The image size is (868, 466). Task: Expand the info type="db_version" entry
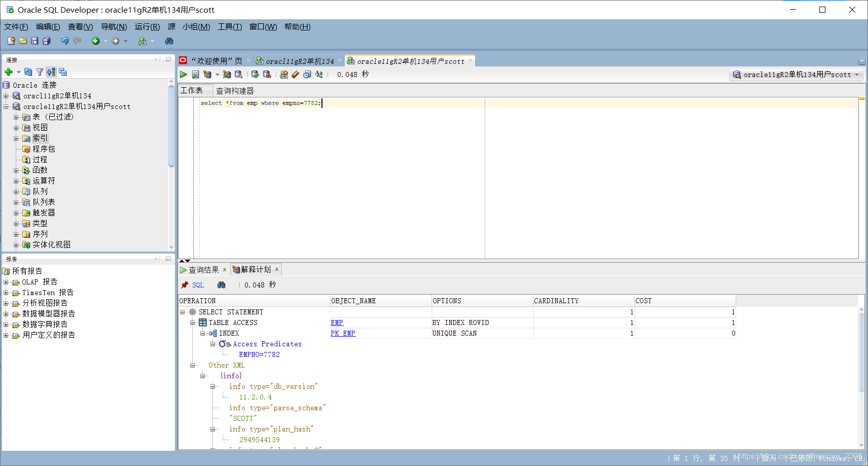(213, 386)
